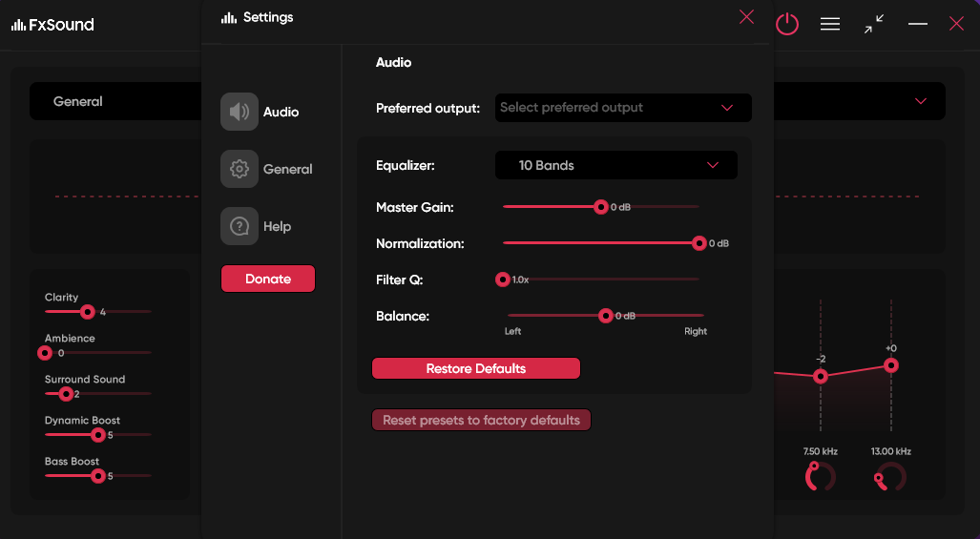980x539 pixels.
Task: Close the Settings dialog
Action: click(x=746, y=17)
